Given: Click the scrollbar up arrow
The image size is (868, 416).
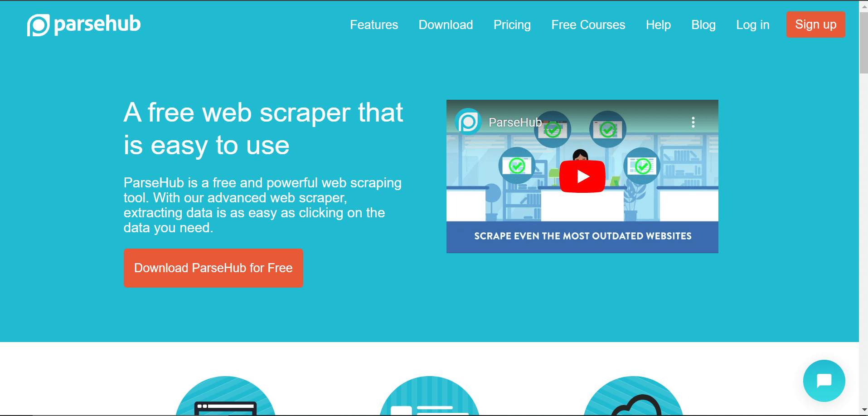Looking at the screenshot, I should pyautogui.click(x=863, y=6).
